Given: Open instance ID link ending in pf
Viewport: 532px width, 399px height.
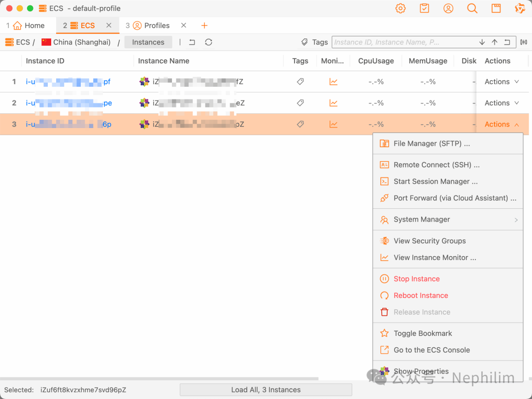Looking at the screenshot, I should (x=68, y=82).
